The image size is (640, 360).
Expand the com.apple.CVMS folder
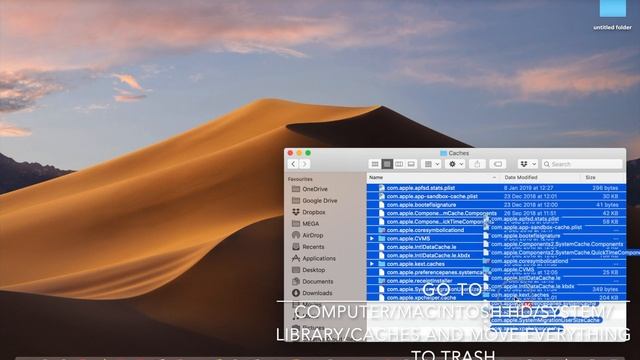pos(371,238)
